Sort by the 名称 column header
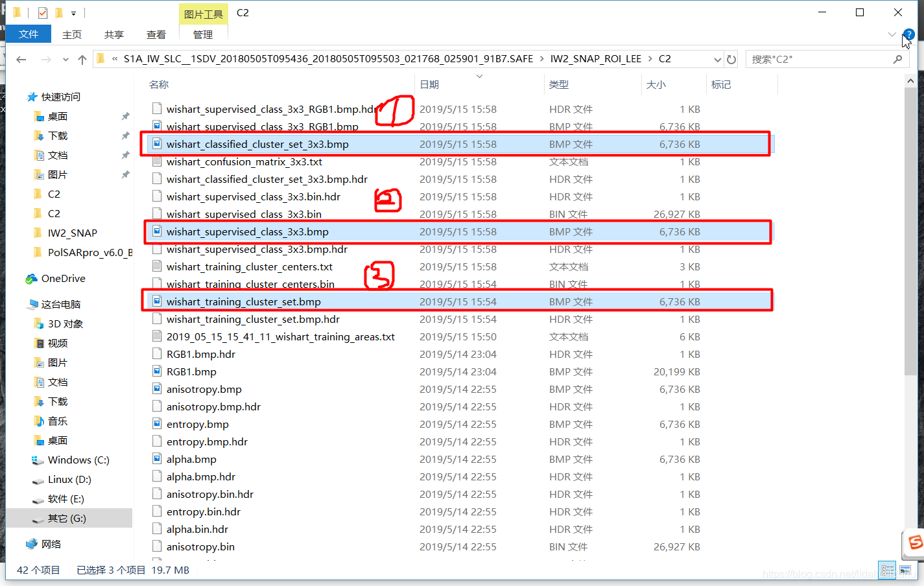Screen dimensions: 924x586 tap(159, 84)
